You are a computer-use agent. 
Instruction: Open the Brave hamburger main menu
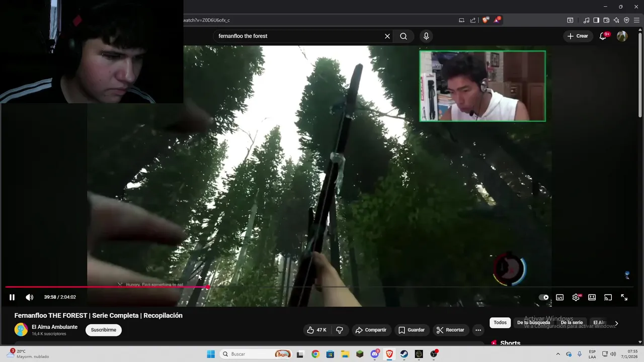pos(636,20)
